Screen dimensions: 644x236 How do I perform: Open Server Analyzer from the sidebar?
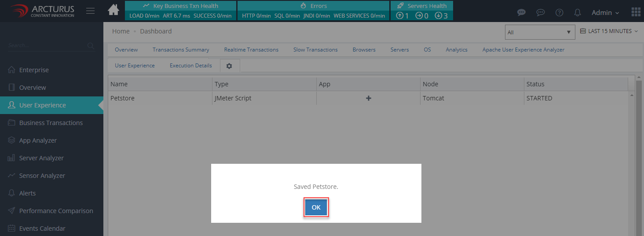(x=41, y=158)
